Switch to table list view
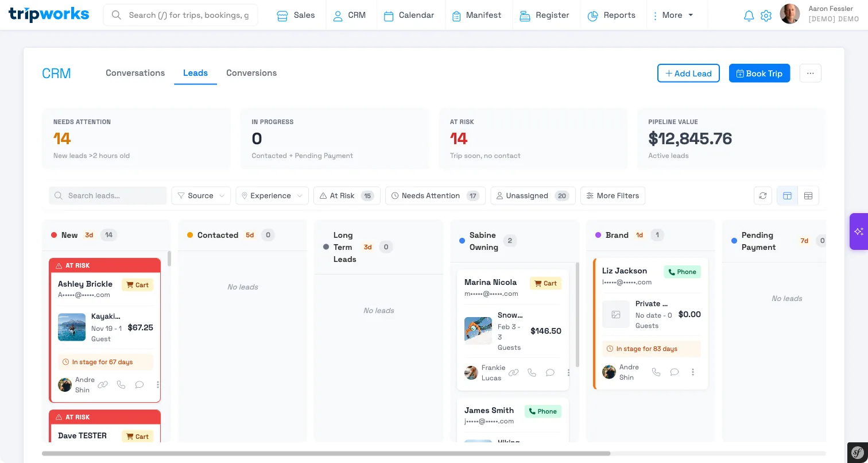 808,196
